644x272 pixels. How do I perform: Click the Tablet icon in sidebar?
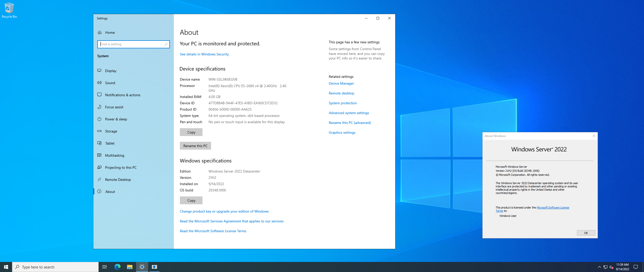99,143
